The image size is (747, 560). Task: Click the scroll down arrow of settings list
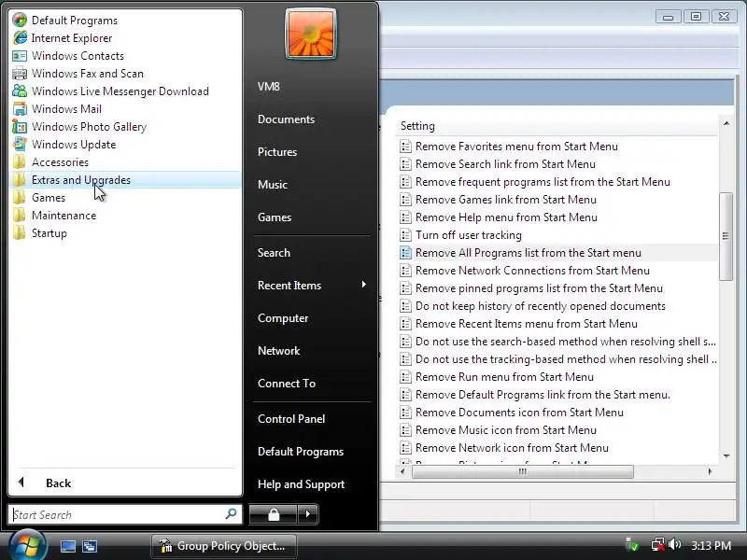pyautogui.click(x=726, y=455)
